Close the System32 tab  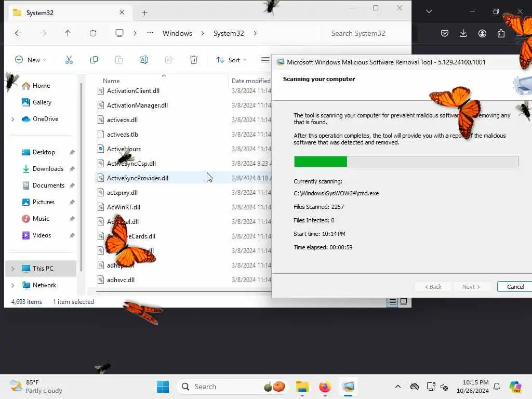point(122,13)
